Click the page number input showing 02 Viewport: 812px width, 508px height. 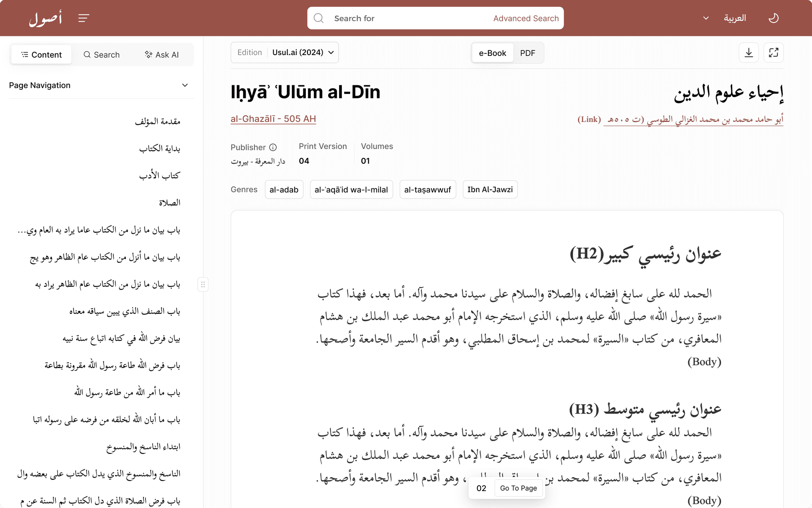(481, 488)
